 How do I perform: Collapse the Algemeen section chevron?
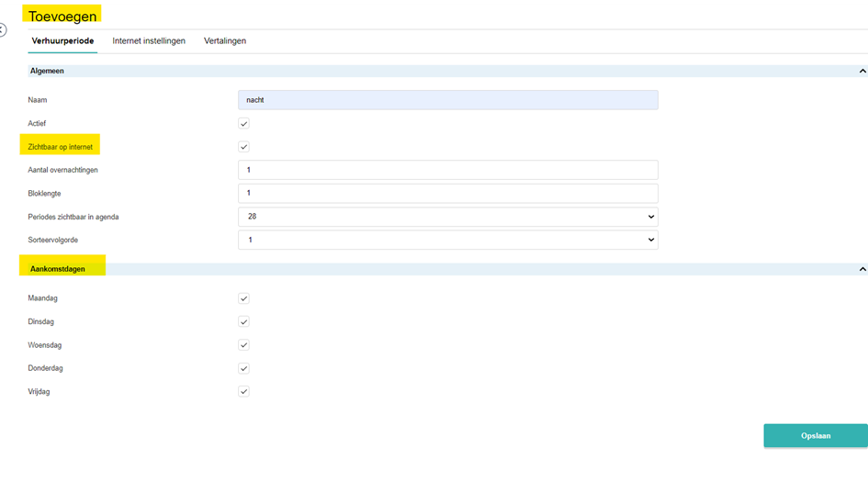862,71
